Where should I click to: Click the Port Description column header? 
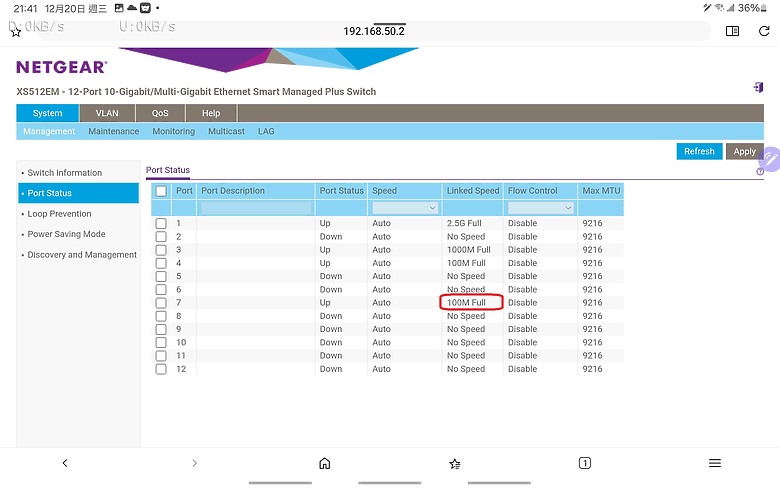coord(232,191)
